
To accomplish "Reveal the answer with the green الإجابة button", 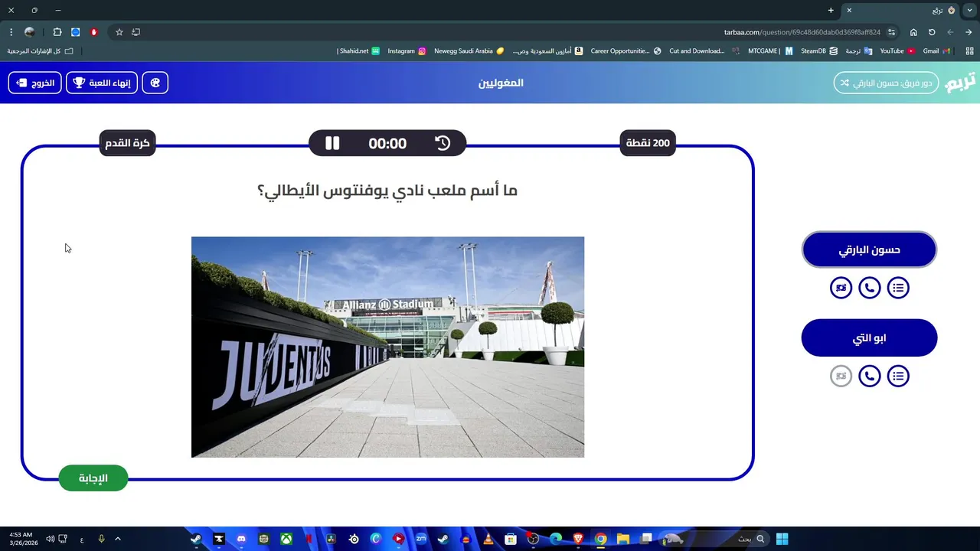I will [x=93, y=478].
